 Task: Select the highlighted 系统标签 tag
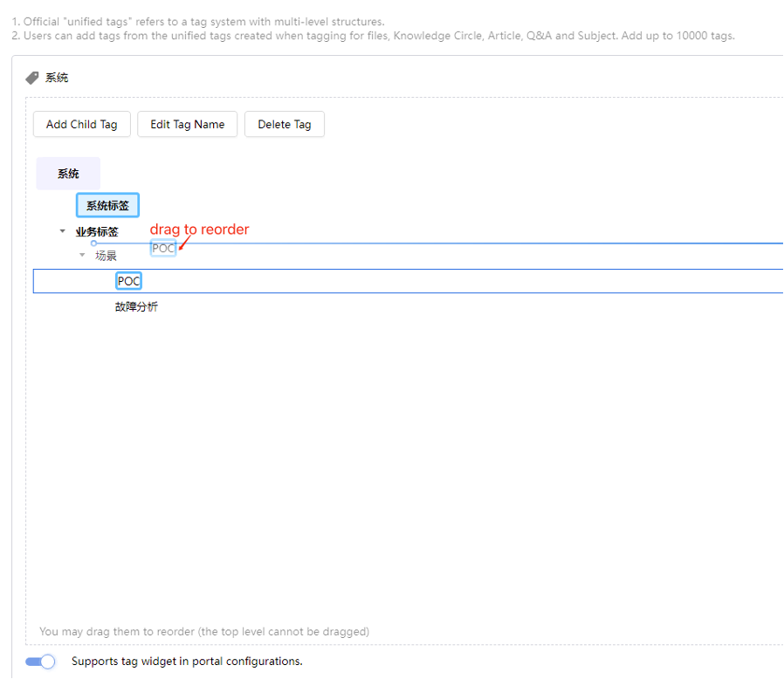[107, 205]
